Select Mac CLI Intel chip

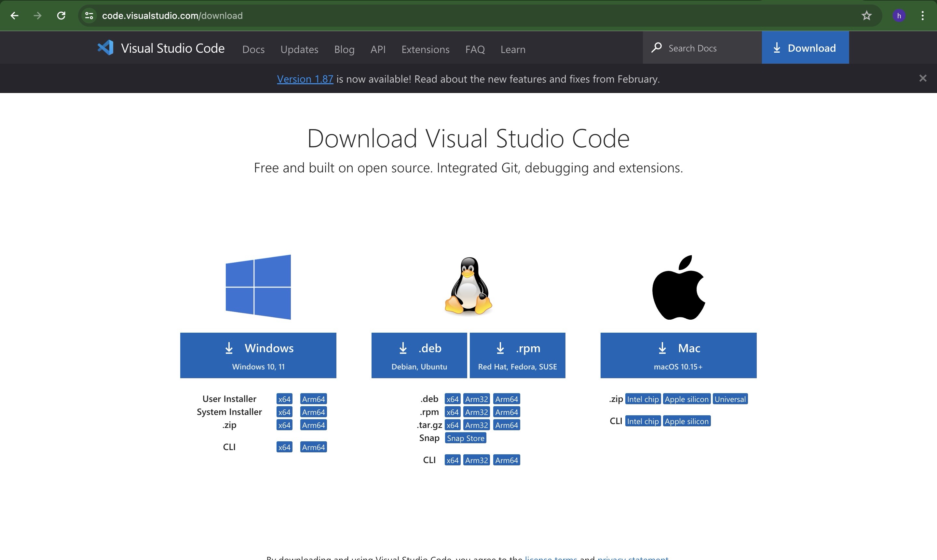(x=643, y=421)
